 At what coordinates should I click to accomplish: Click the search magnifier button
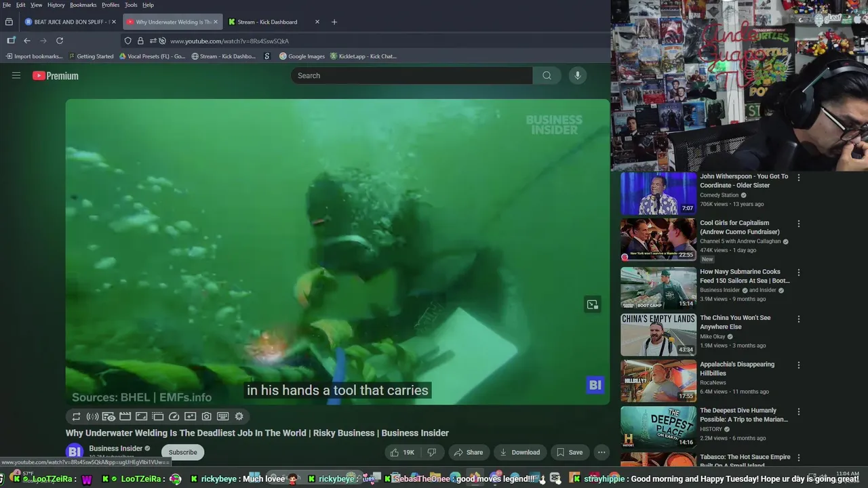547,75
